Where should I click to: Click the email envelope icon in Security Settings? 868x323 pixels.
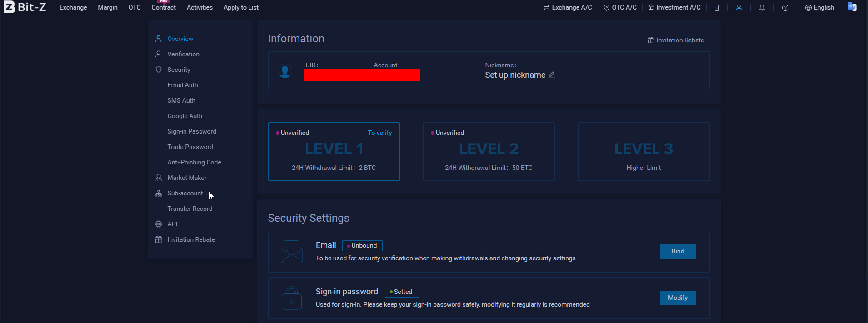click(x=292, y=252)
